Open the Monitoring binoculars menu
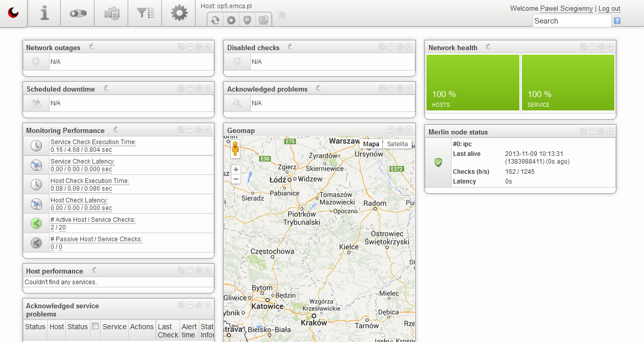 click(78, 13)
